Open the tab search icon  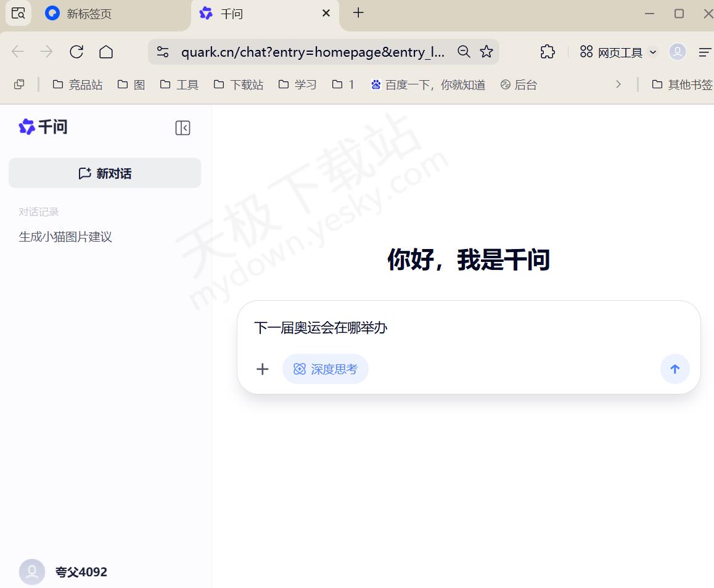(18, 13)
